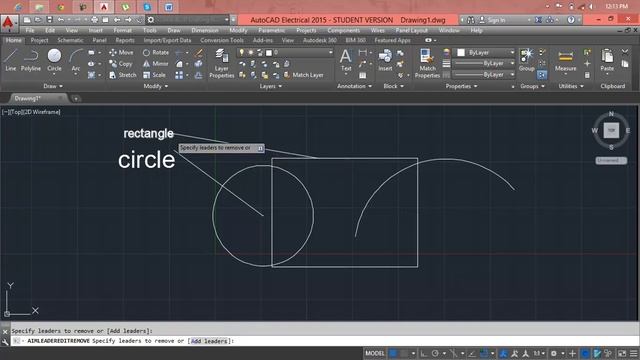Image resolution: width=640 pixels, height=360 pixels.
Task: Click the Rotate tool
Action: pyautogui.click(x=156, y=53)
